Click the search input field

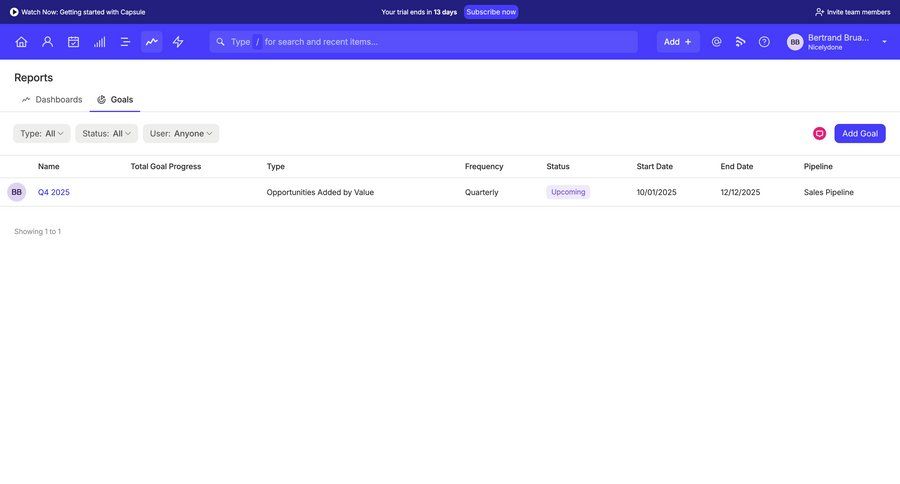(x=440, y=42)
